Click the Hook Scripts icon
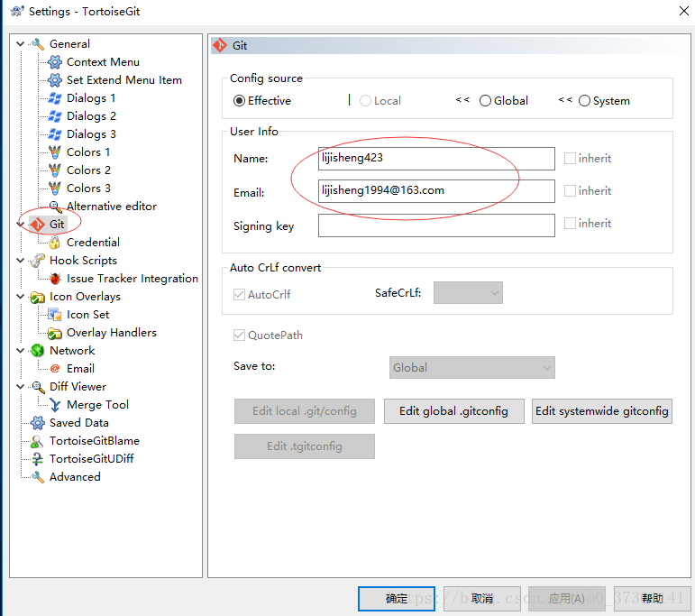Screen dimensions: 695x616 pos(38,261)
